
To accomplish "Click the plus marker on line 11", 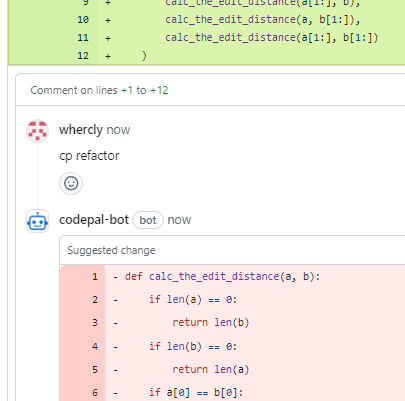I will tap(108, 38).
